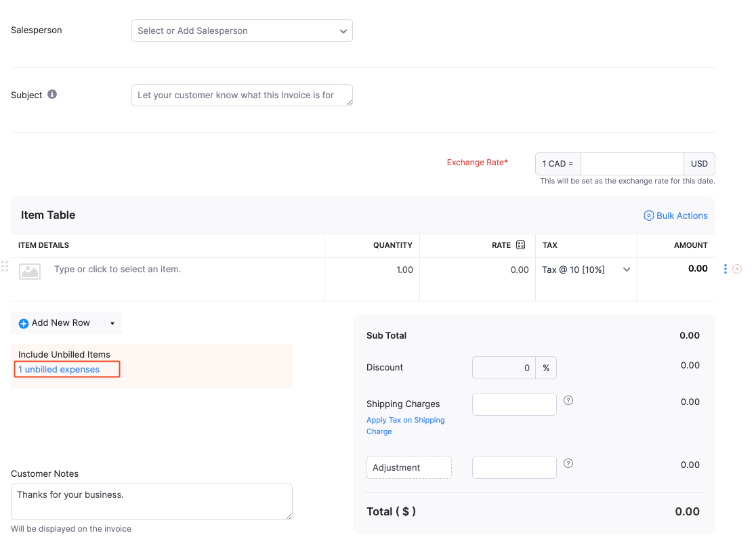
Task: Open Add New Row arrow menu
Action: 112,324
